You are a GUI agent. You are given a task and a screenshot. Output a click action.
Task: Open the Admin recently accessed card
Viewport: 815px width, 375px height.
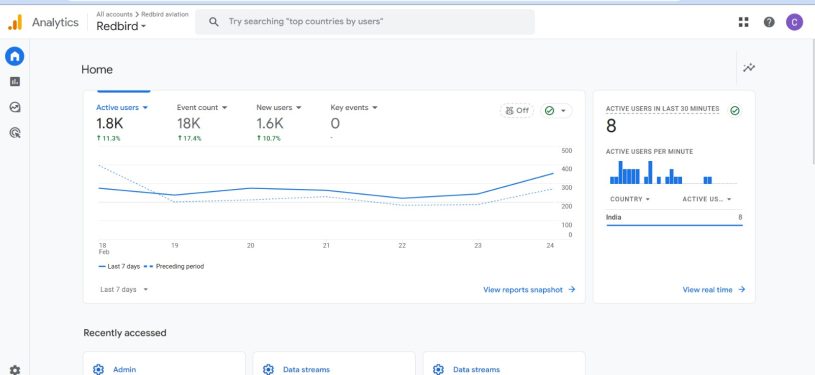pyautogui.click(x=164, y=364)
